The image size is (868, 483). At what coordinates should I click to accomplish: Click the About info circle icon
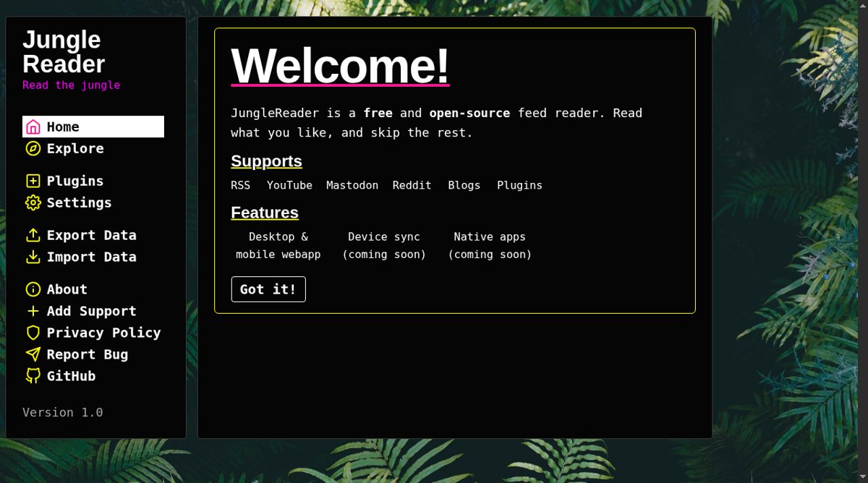click(x=33, y=289)
